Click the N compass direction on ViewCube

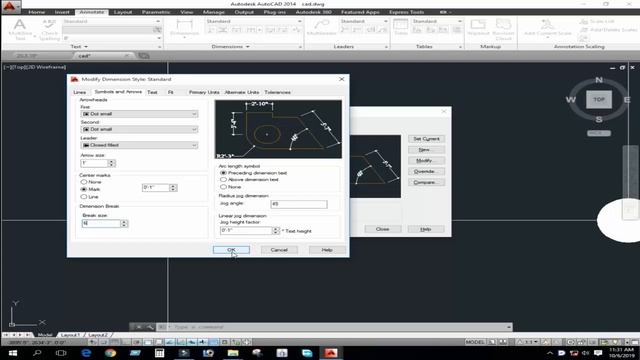(599, 80)
